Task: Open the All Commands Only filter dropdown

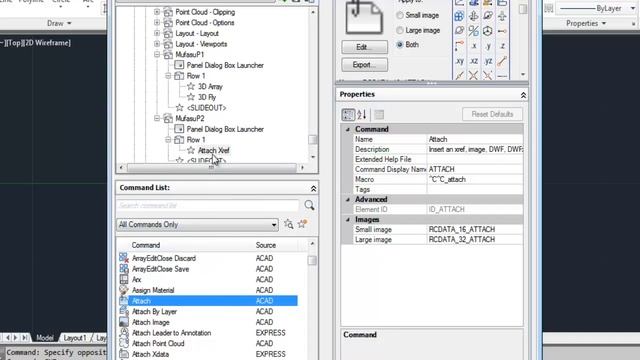Action: 197,224
